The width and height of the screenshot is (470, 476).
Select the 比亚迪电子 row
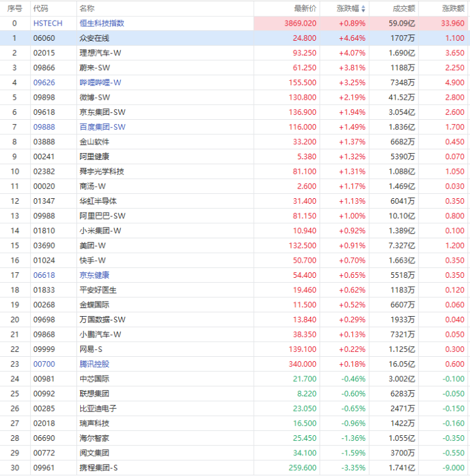[235, 409]
